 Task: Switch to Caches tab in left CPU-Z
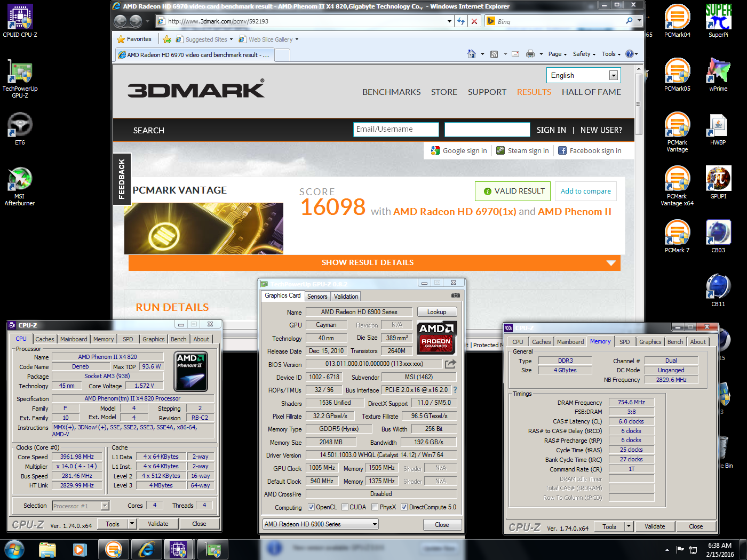(x=45, y=339)
